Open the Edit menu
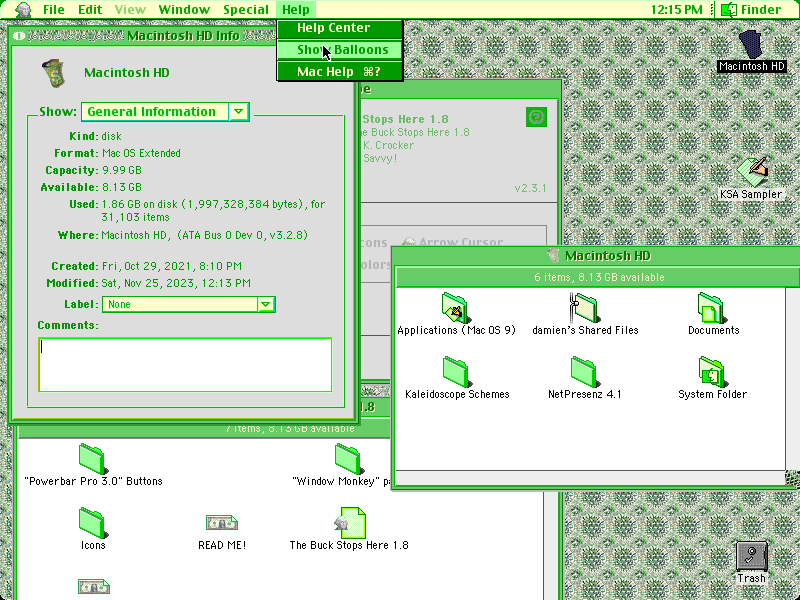This screenshot has width=800, height=600. (90, 10)
